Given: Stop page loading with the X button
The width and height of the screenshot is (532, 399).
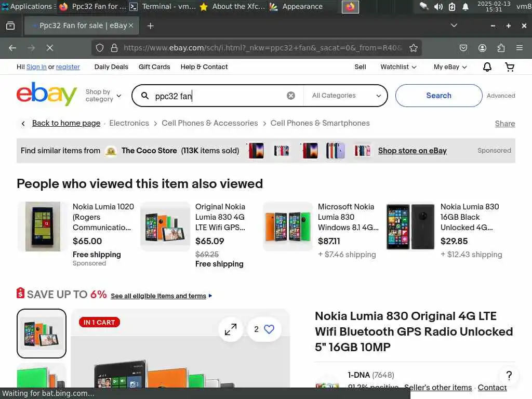Looking at the screenshot, I should (x=50, y=48).
